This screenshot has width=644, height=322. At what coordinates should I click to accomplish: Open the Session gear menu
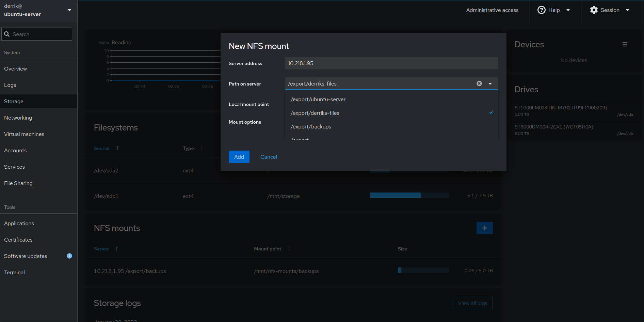(610, 10)
